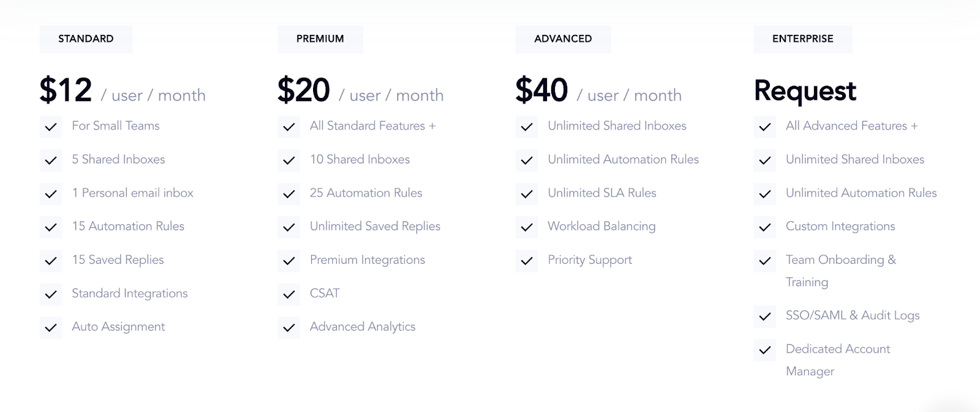Viewport: 980px width, 412px height.
Task: Click checkmark next to CSAT
Action: click(x=289, y=294)
